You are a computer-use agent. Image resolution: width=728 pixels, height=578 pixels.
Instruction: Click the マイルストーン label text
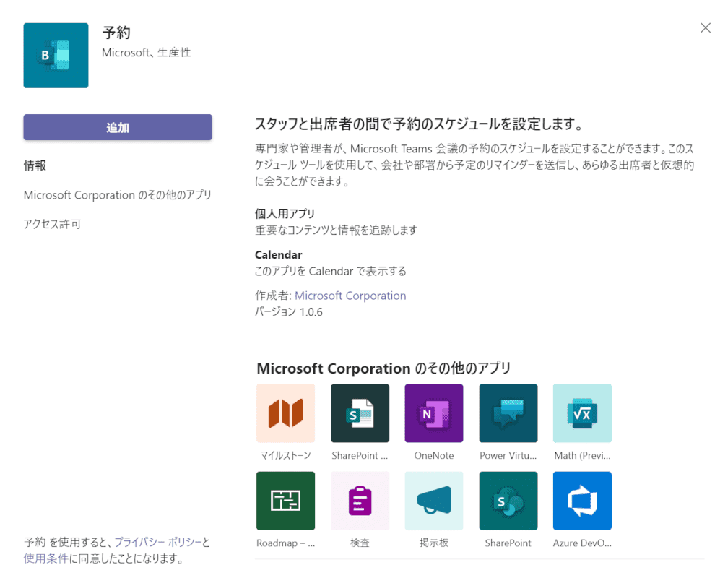coord(285,455)
